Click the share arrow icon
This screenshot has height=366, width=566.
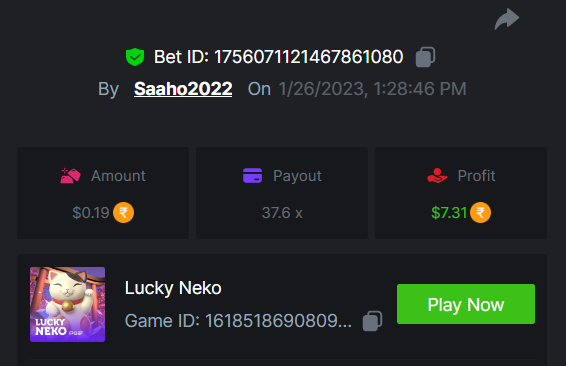pyautogui.click(x=507, y=19)
